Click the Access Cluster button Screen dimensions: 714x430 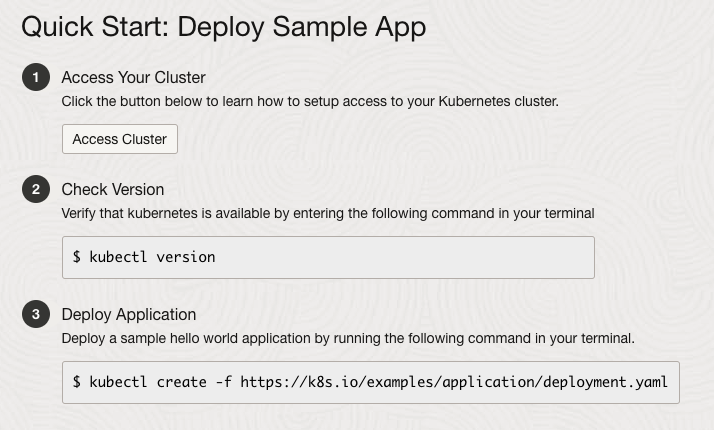coord(120,139)
